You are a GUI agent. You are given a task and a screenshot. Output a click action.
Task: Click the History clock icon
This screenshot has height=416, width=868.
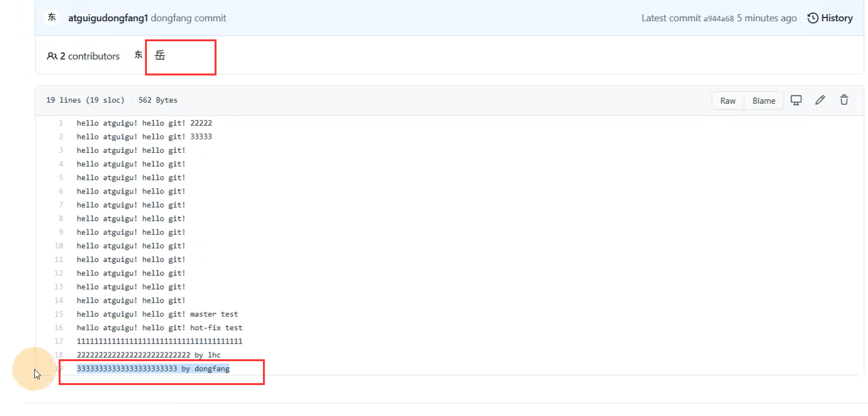click(813, 18)
